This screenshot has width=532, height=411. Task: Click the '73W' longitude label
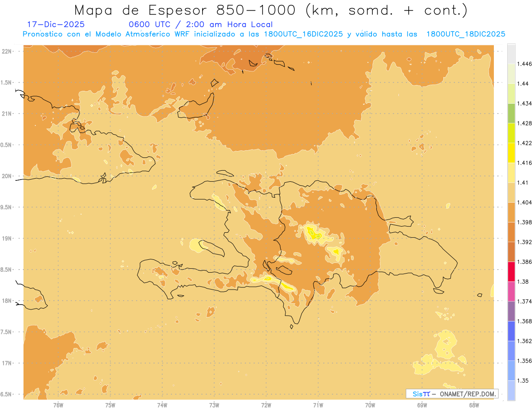(x=214, y=405)
